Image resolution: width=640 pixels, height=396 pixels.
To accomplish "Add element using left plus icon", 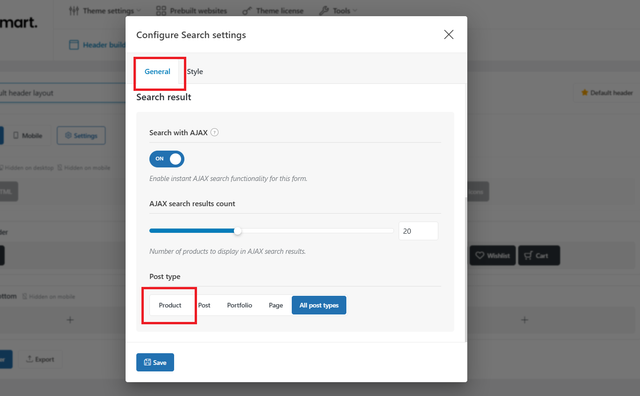I will pyautogui.click(x=70, y=320).
